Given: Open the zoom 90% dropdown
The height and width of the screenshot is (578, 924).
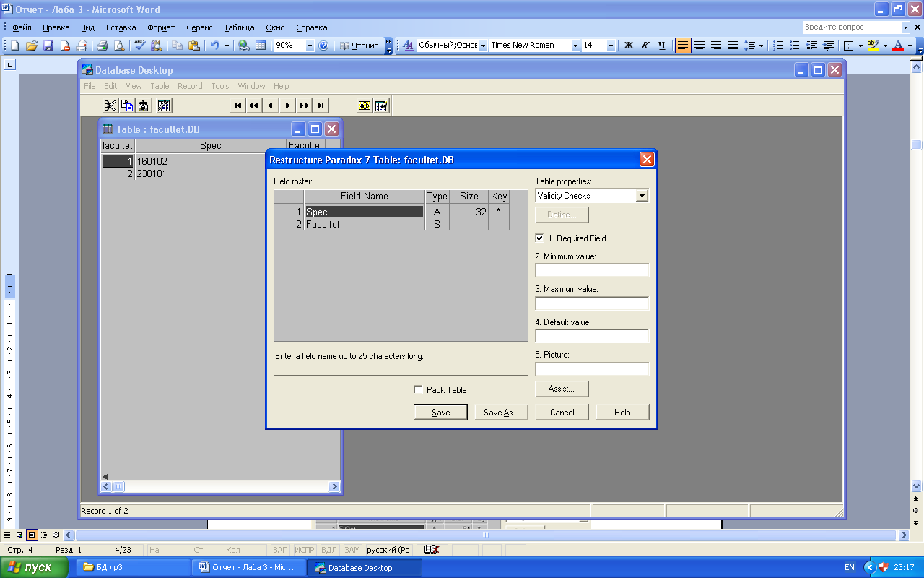Looking at the screenshot, I should 310,46.
